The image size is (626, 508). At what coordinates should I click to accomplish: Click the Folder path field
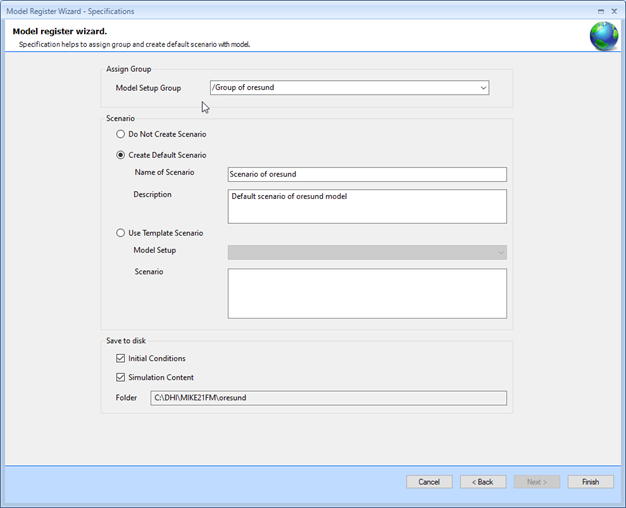coord(329,398)
